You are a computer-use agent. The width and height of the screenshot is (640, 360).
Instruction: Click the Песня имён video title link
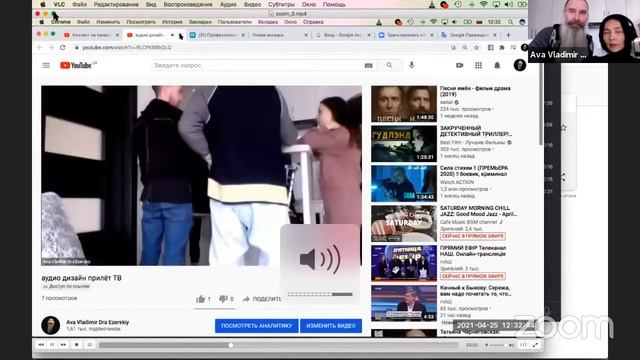(475, 91)
